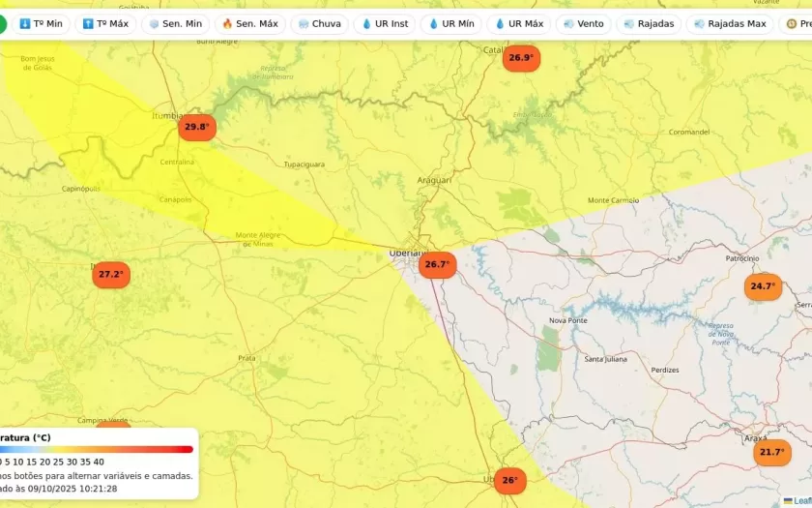Open the Chuva rainfall layer
This screenshot has width=812, height=508.
click(319, 23)
